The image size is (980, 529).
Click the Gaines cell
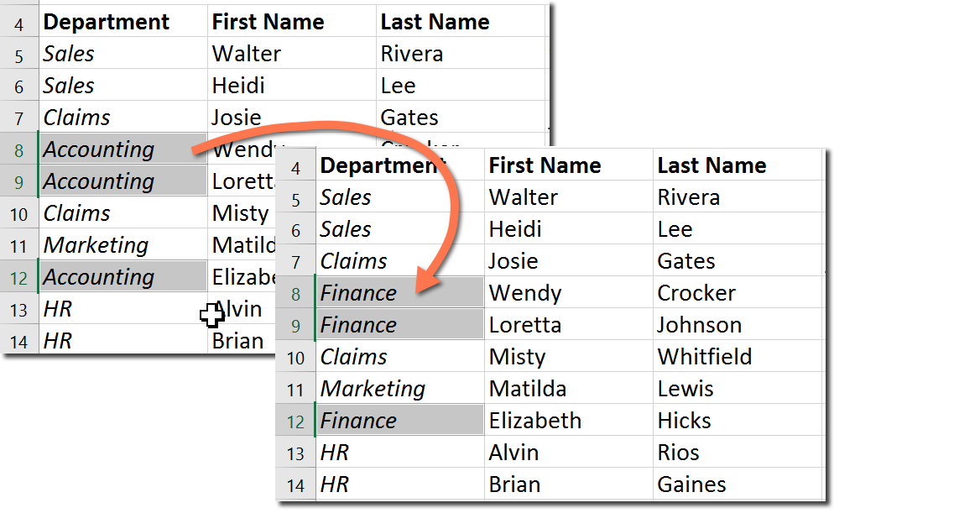tap(692, 484)
